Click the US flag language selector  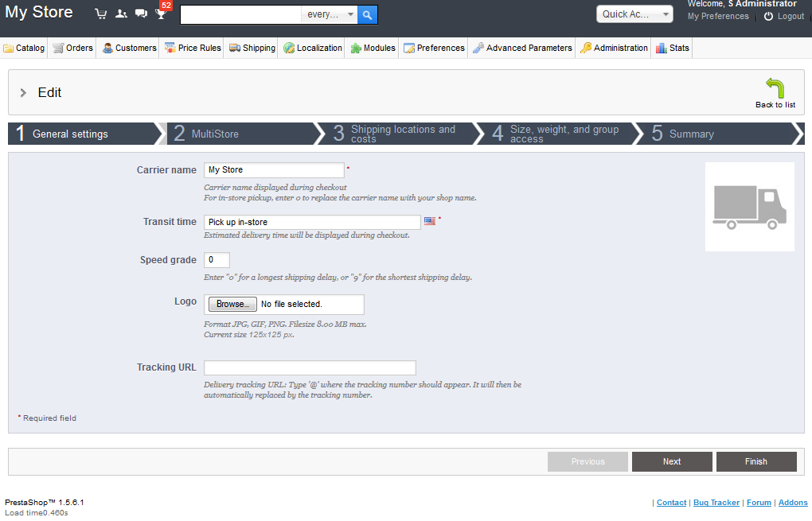(x=430, y=221)
